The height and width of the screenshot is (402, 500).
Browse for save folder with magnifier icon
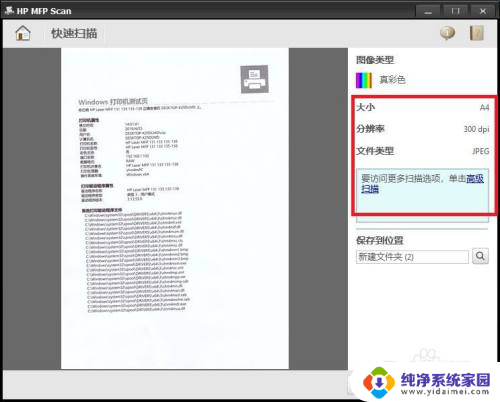pyautogui.click(x=480, y=256)
